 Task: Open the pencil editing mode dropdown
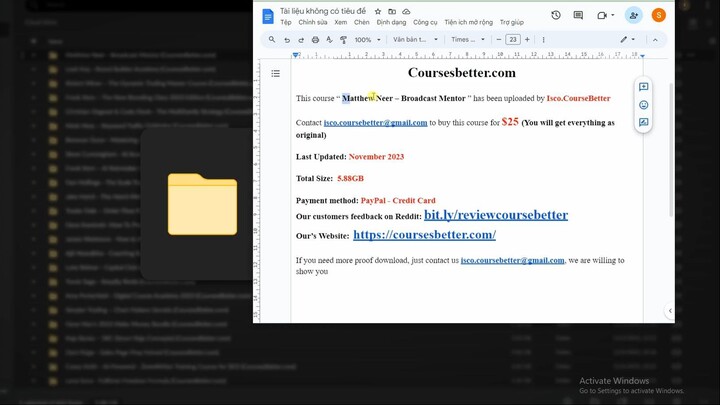click(x=627, y=39)
